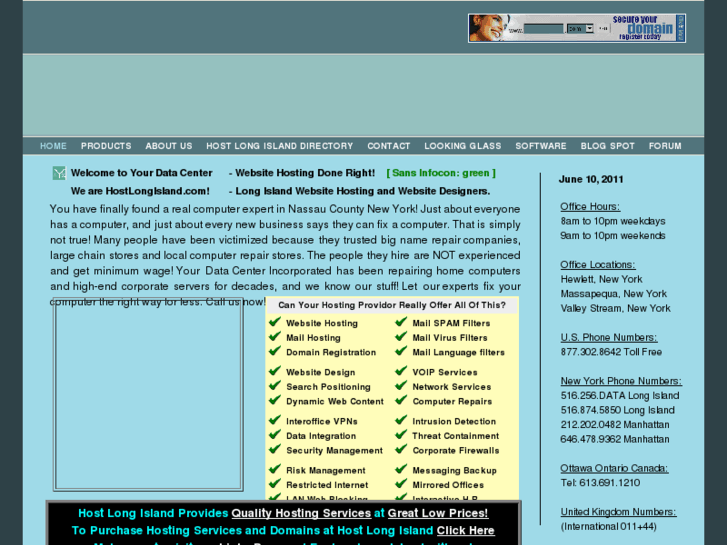Click the Website Hosting feature item
The height and width of the screenshot is (545, 727).
point(322,323)
